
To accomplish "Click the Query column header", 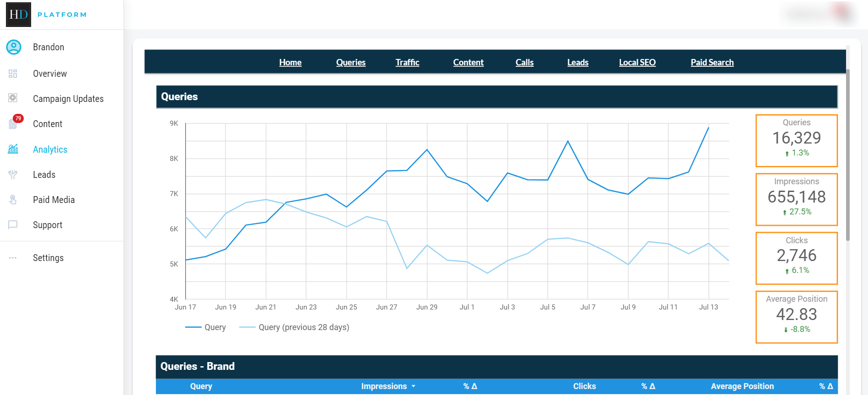I will (x=201, y=386).
